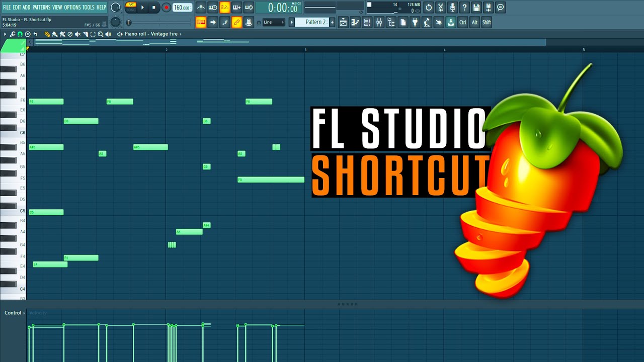This screenshot has height=362, width=644.
Task: Open the HELP menu
Action: point(101,8)
